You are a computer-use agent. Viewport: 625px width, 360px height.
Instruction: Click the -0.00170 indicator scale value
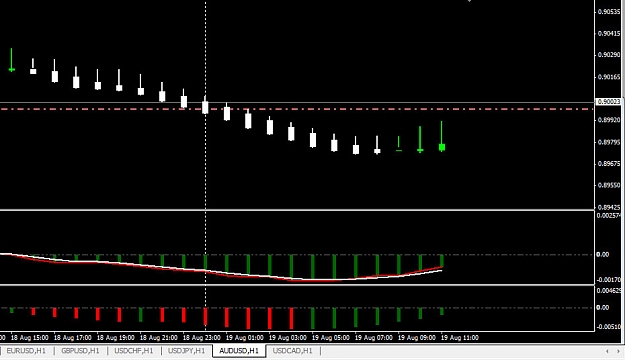coord(609,280)
